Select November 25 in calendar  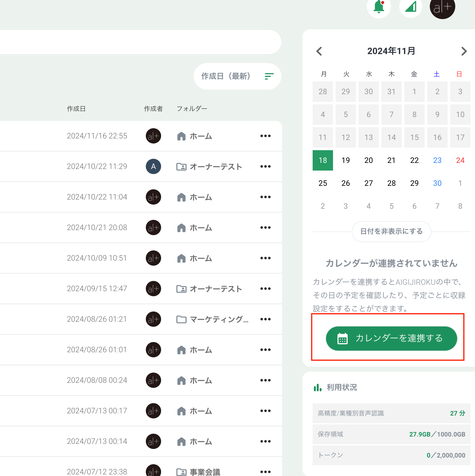(x=323, y=183)
